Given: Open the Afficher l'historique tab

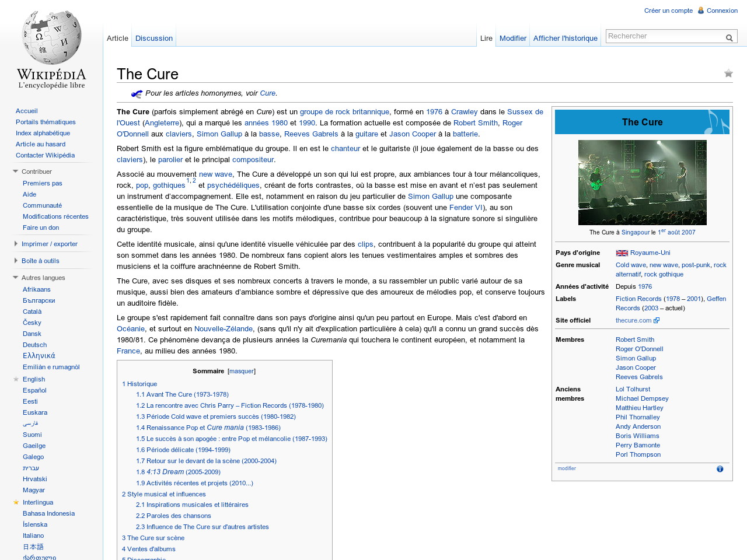Looking at the screenshot, I should pyautogui.click(x=565, y=38).
